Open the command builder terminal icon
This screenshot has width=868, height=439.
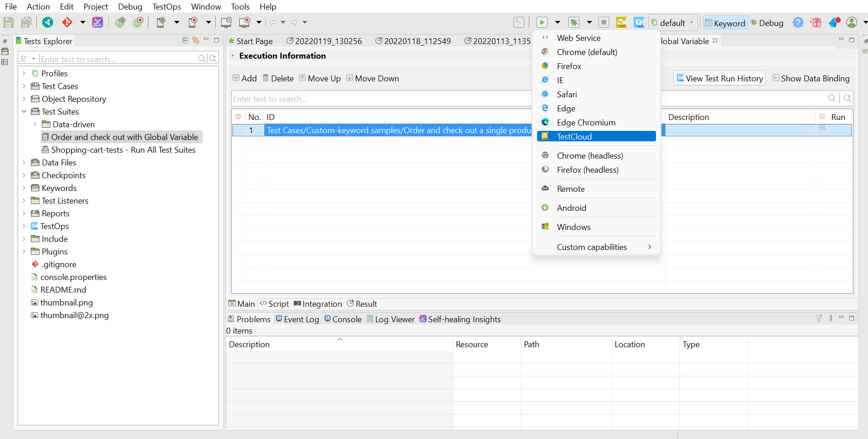click(519, 22)
